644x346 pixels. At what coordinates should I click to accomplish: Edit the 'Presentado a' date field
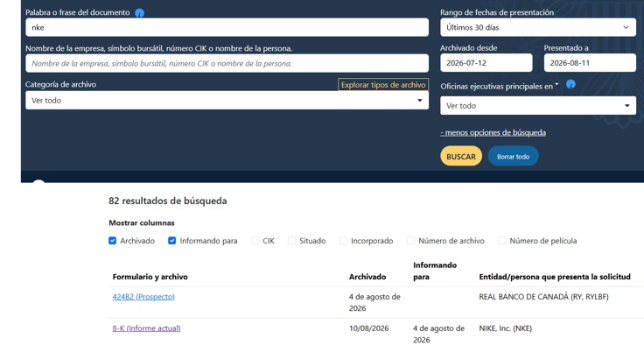point(590,63)
